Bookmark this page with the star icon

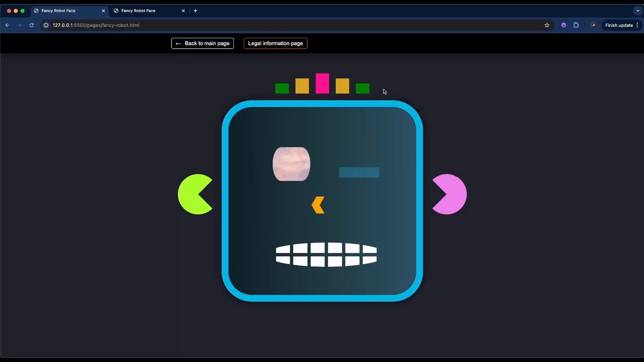coord(547,25)
